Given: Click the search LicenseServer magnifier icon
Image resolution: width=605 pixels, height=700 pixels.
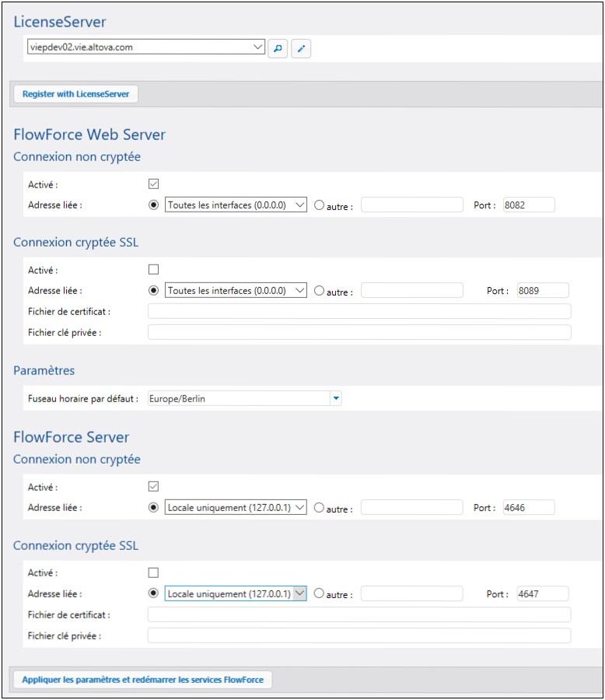Looking at the screenshot, I should (x=278, y=48).
